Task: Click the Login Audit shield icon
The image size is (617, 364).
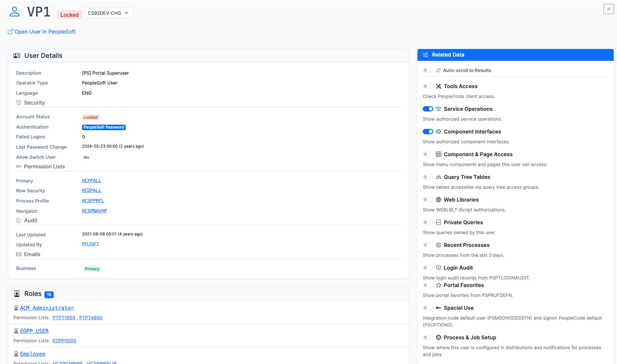Action: (439, 268)
